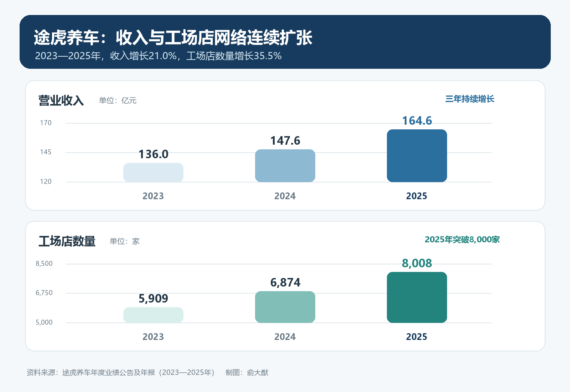Image resolution: width=570 pixels, height=392 pixels.
Task: Click the 2025 store bar under 8,008
Action: tap(417, 297)
